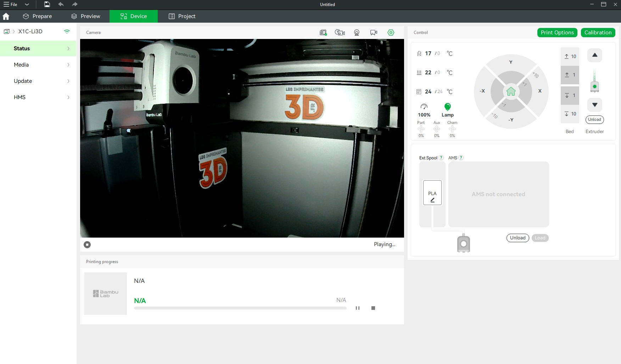Click the Undo arrow icon
The height and width of the screenshot is (364, 621).
point(61,4)
